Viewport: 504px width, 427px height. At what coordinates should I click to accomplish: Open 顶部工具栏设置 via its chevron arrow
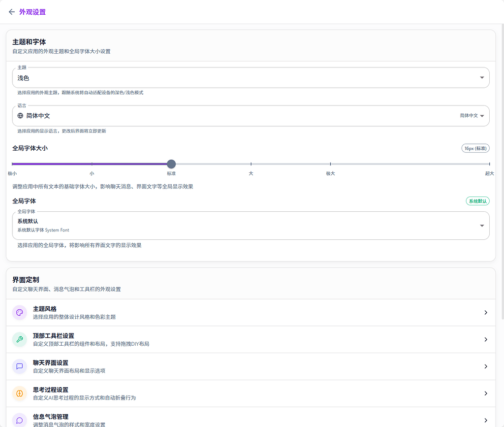tap(486, 339)
